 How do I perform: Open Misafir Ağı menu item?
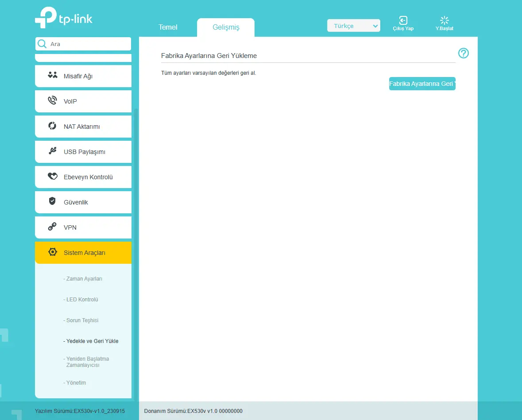click(83, 76)
